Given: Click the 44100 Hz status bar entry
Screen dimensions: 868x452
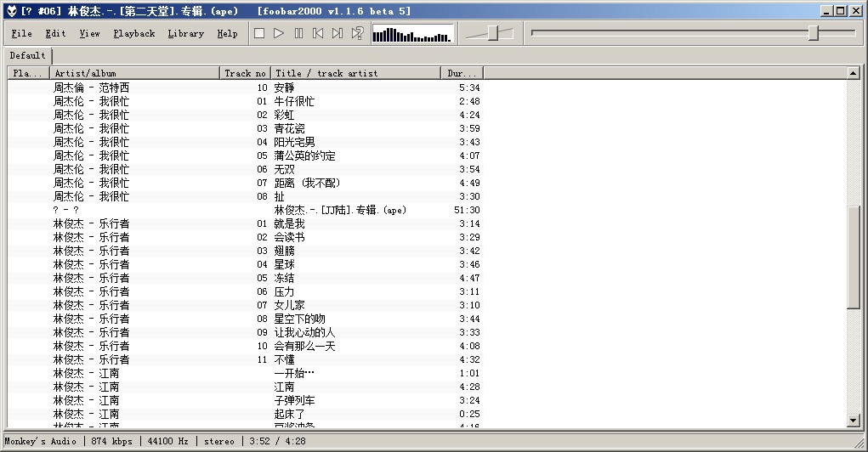Looking at the screenshot, I should coord(167,441).
